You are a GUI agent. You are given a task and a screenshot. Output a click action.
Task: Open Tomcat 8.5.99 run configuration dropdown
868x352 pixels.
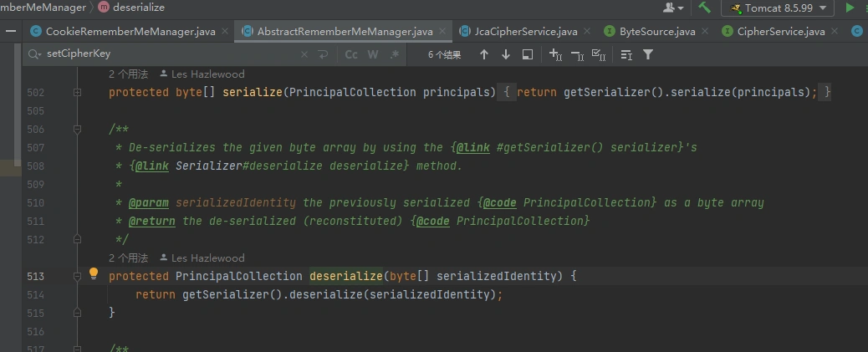click(778, 8)
